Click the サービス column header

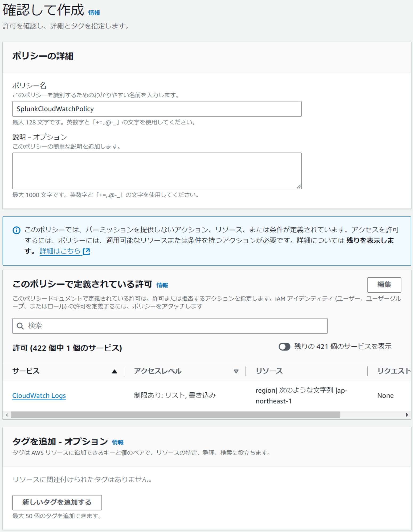point(26,371)
